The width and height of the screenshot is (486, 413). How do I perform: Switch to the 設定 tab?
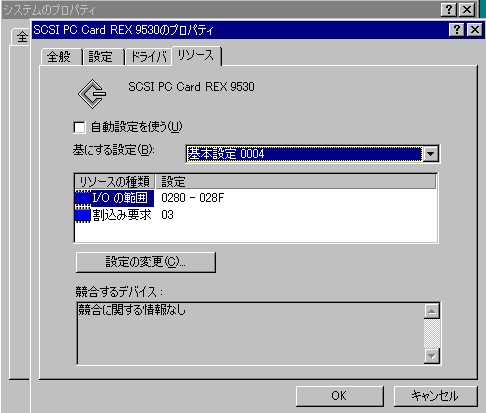[x=103, y=57]
